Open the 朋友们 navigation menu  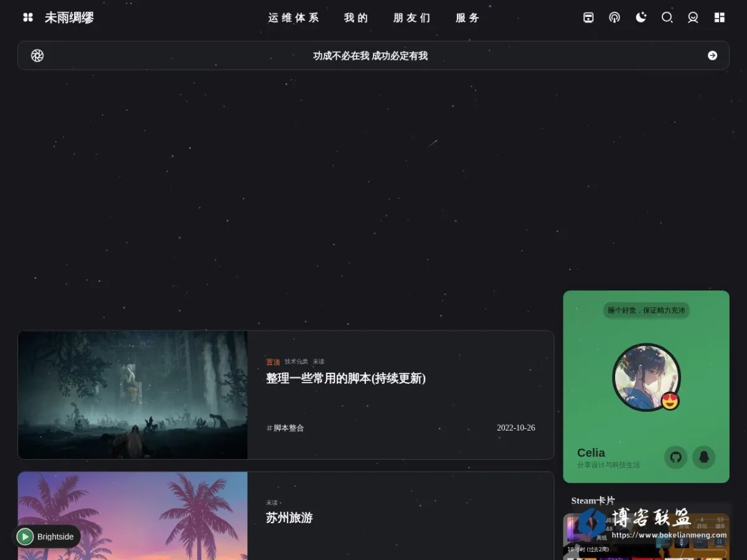tap(412, 18)
